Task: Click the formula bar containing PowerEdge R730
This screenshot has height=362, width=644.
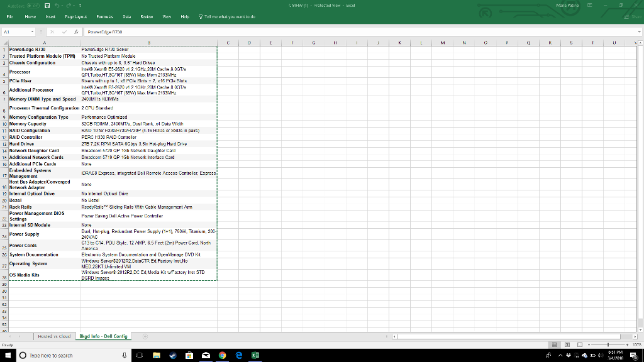Action: [359, 31]
